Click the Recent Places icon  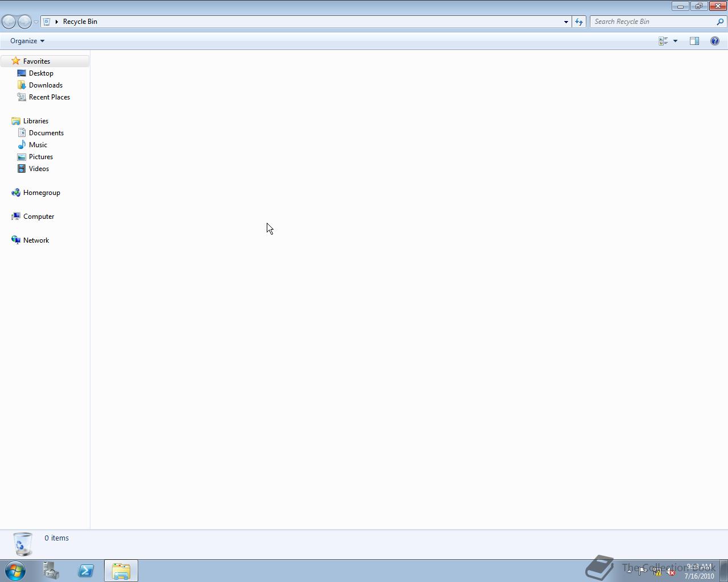point(22,97)
